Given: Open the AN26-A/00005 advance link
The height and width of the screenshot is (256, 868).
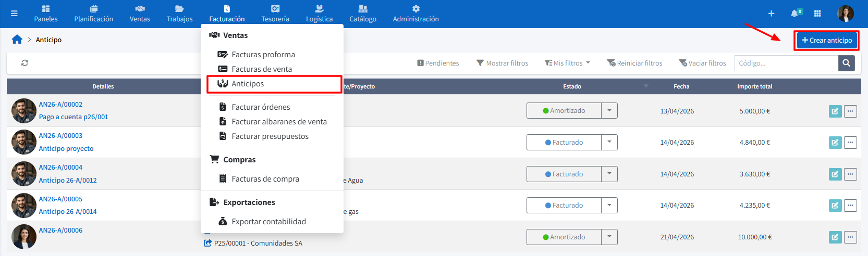Looking at the screenshot, I should [60, 199].
